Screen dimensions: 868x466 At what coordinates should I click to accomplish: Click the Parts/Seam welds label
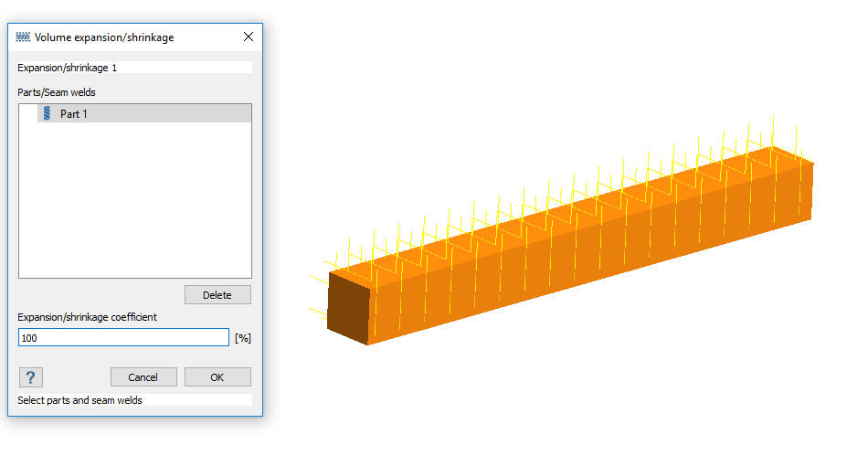tap(57, 92)
